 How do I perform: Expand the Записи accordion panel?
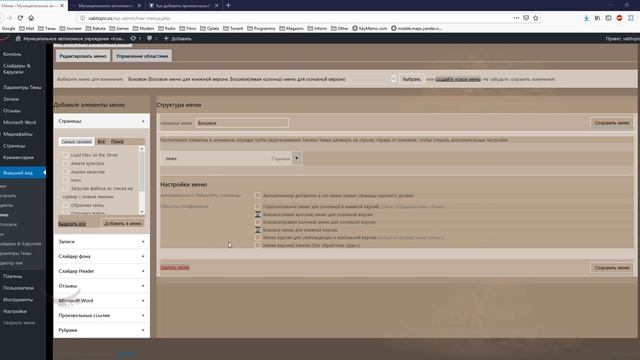click(x=102, y=242)
